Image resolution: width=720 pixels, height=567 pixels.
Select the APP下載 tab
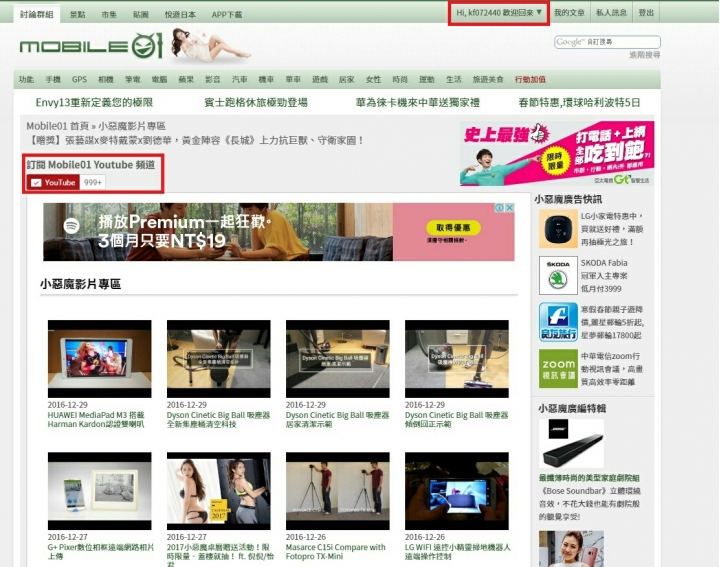[x=227, y=15]
